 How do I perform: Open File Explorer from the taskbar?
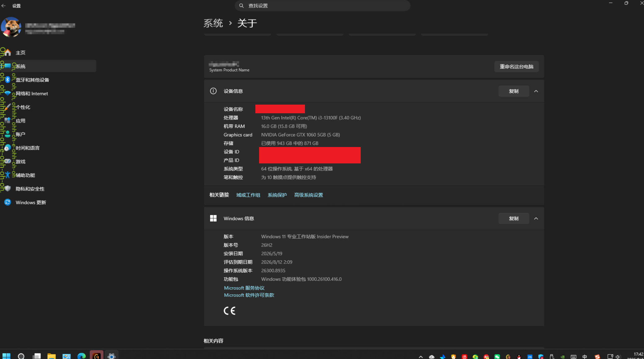[51, 356]
